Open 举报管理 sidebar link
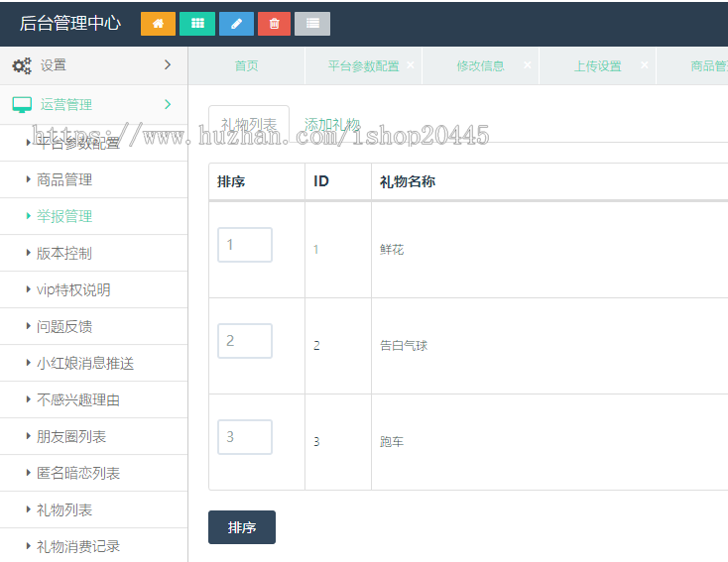The image size is (728, 562). pos(64,216)
